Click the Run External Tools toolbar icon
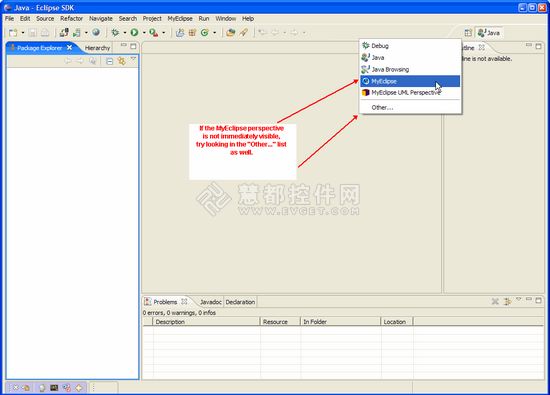This screenshot has height=395, width=550. pyautogui.click(x=154, y=33)
